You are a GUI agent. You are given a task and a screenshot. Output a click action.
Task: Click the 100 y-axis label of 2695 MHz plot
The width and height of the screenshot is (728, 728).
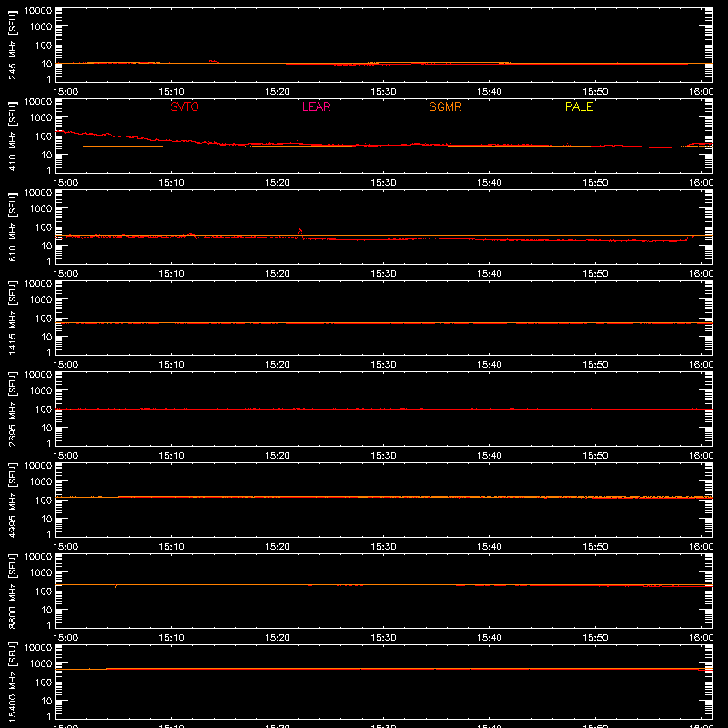point(44,409)
